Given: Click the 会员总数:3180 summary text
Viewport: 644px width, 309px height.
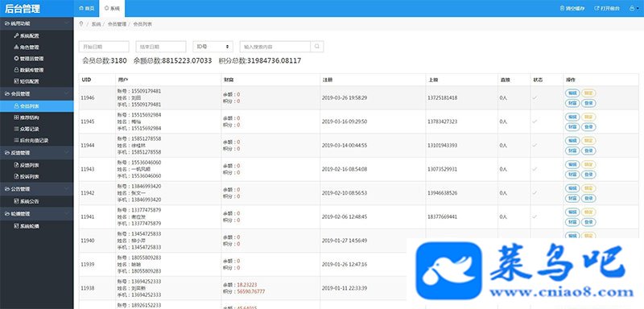Looking at the screenshot, I should pos(105,60).
